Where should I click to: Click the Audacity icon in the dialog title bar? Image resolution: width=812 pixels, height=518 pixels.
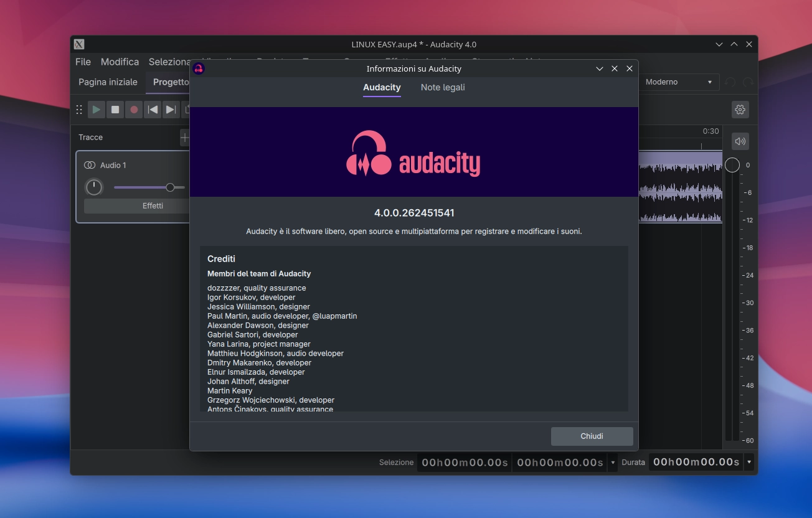pos(199,68)
